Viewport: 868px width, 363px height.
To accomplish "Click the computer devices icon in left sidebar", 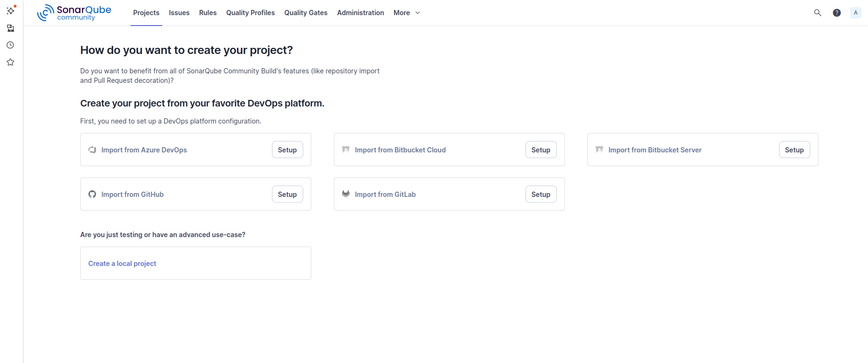I will 10,28.
